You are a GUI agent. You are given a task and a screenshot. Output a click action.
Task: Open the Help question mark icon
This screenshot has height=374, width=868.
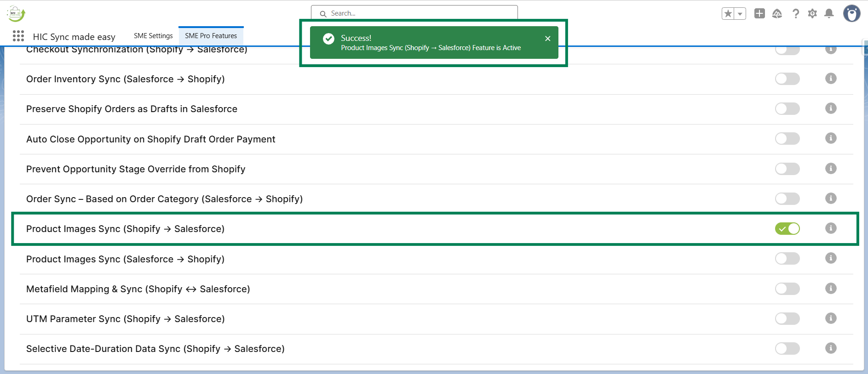pos(796,14)
